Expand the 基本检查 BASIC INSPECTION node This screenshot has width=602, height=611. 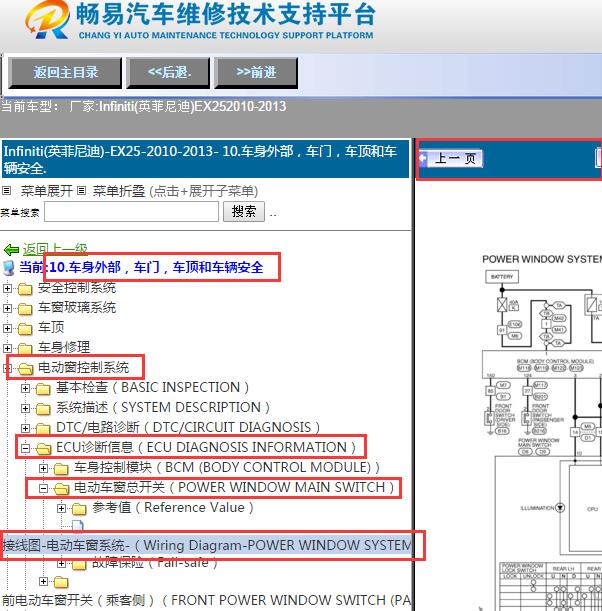[25, 388]
